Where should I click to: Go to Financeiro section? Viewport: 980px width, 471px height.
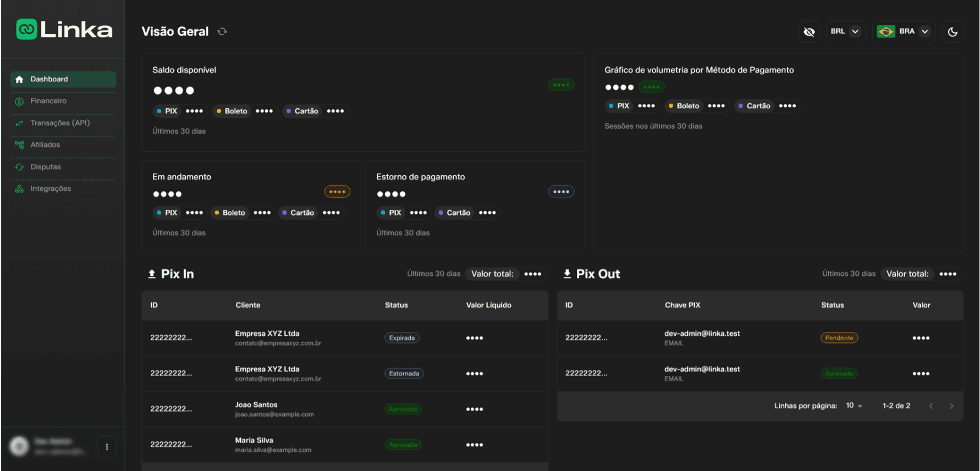tap(63, 101)
